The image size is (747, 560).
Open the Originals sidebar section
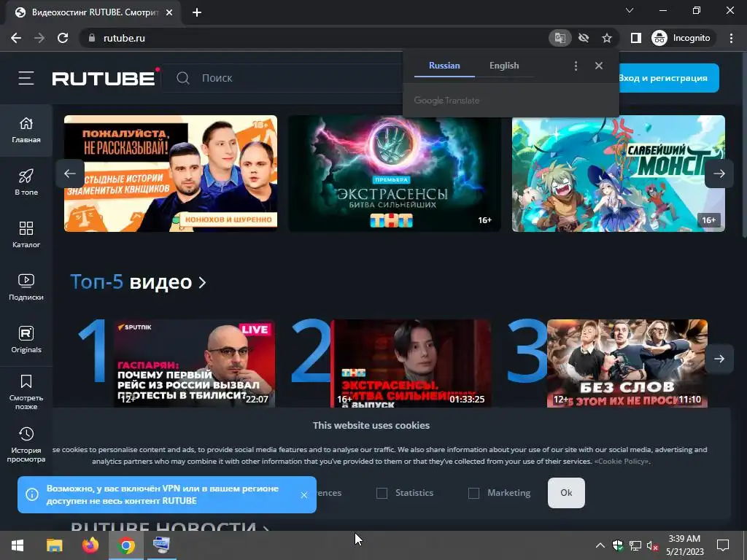(26, 340)
